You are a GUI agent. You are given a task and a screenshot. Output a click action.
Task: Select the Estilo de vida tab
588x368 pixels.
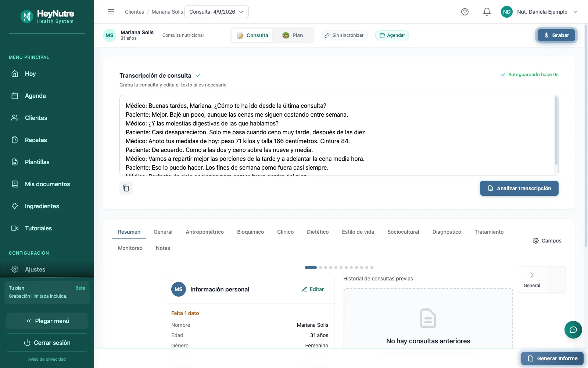(x=358, y=232)
